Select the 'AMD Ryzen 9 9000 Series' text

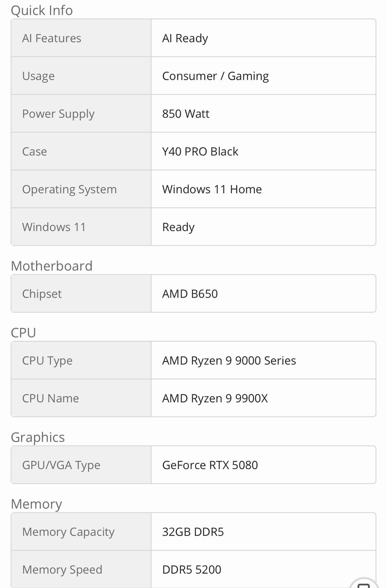229,361
